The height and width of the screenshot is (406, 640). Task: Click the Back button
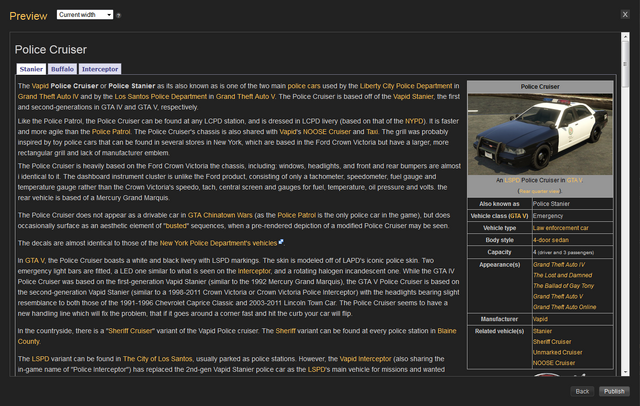(x=582, y=391)
